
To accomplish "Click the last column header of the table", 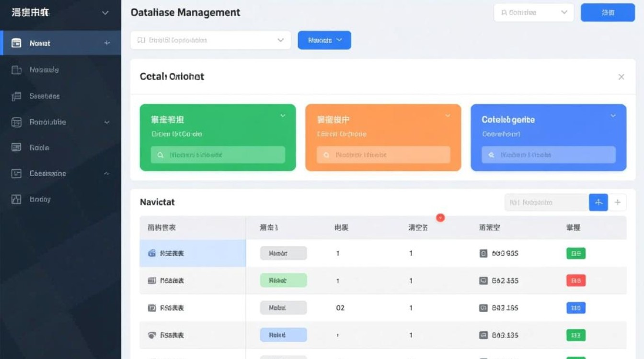I will (574, 227).
